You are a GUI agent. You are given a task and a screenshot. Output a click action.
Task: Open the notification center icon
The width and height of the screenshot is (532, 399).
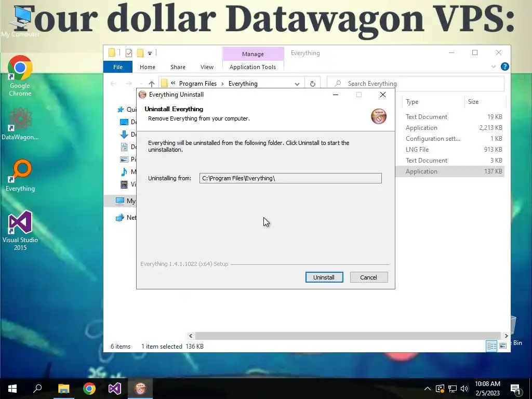[x=515, y=389]
